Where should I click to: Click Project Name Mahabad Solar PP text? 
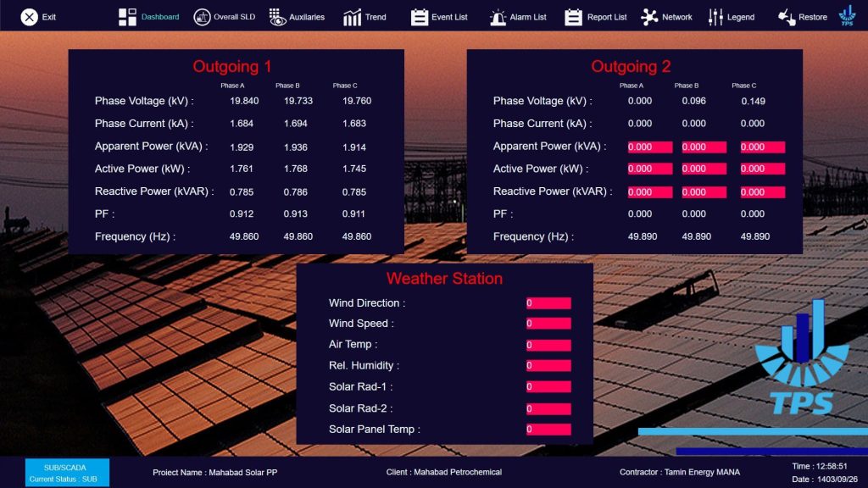[x=214, y=473]
